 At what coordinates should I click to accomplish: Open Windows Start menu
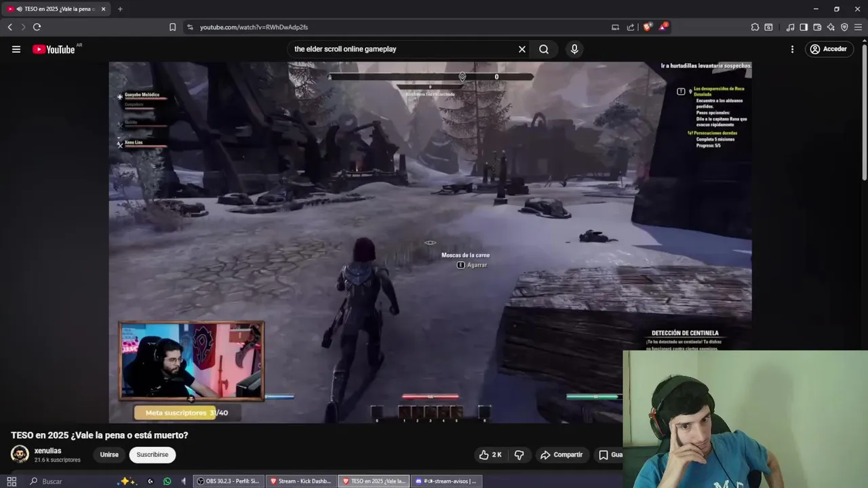pos(12,481)
